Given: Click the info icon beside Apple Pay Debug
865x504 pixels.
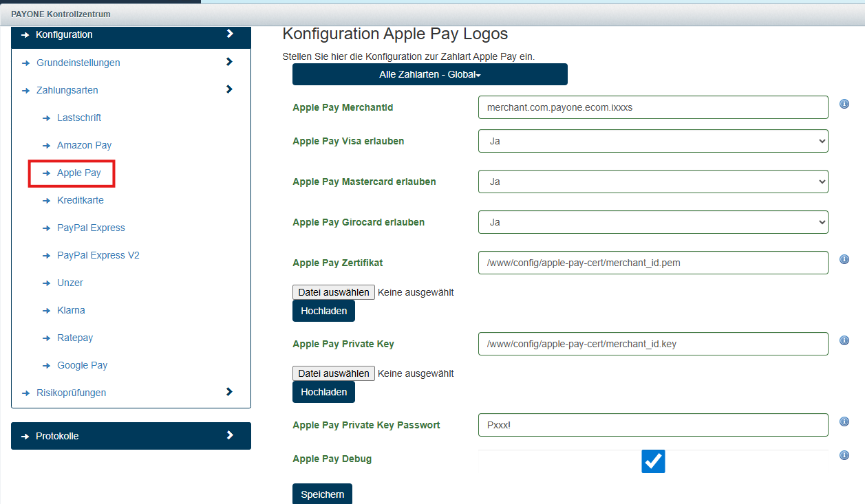Looking at the screenshot, I should point(844,455).
